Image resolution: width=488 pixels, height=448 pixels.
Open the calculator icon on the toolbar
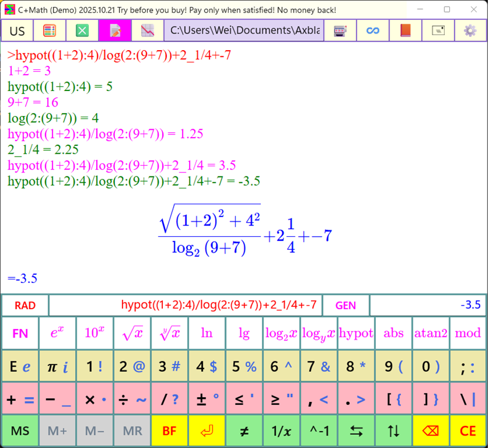(x=49, y=30)
